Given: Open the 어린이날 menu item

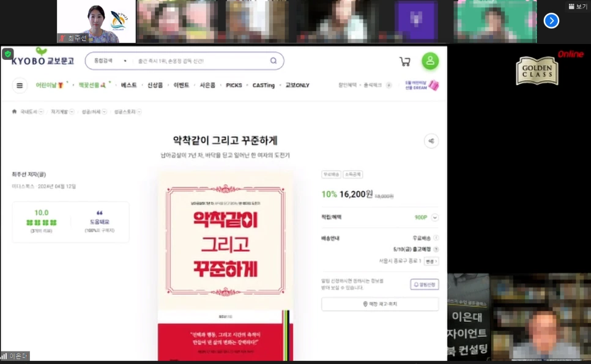Looking at the screenshot, I should click(x=50, y=86).
